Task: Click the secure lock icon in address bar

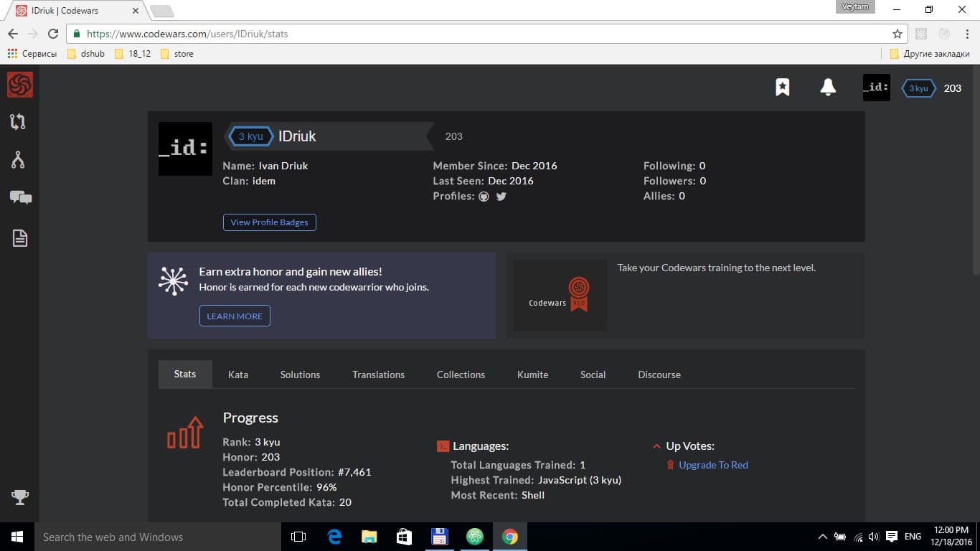Action: point(75,34)
